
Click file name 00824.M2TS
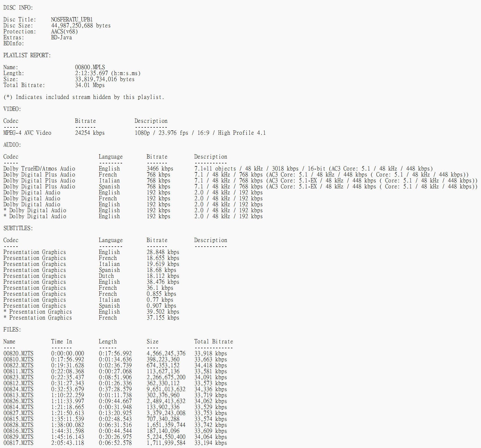tap(18, 389)
